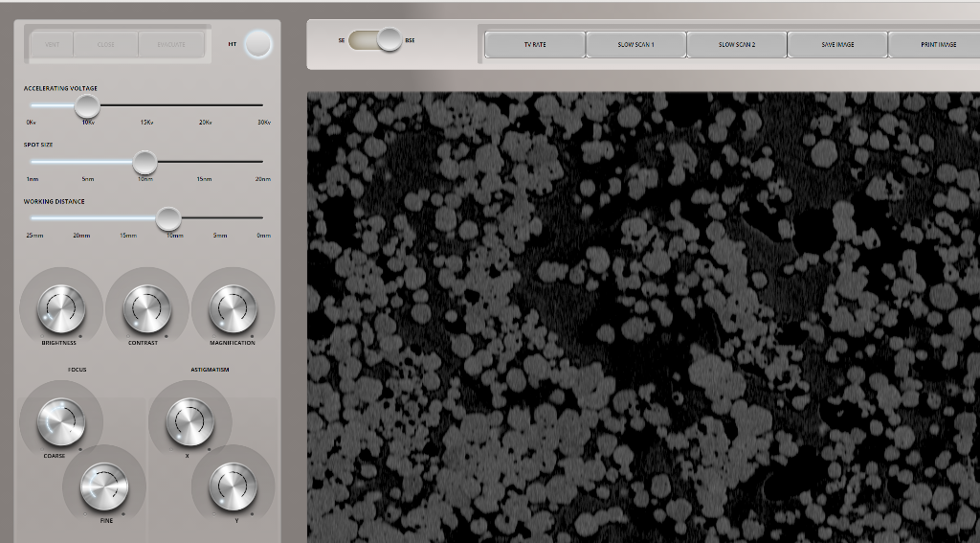Viewport: 980px width, 543px height.
Task: Click the 30Kv mark on voltage slider
Action: pos(264,122)
